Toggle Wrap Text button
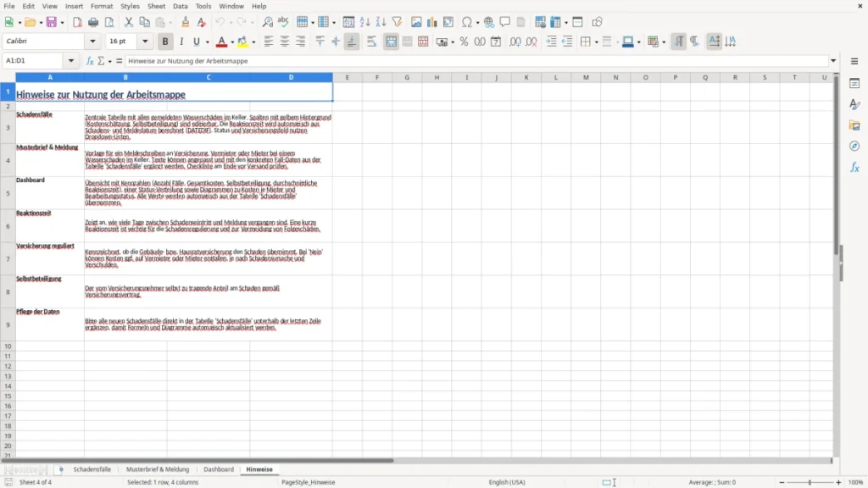This screenshot has width=868, height=488. 371,42
